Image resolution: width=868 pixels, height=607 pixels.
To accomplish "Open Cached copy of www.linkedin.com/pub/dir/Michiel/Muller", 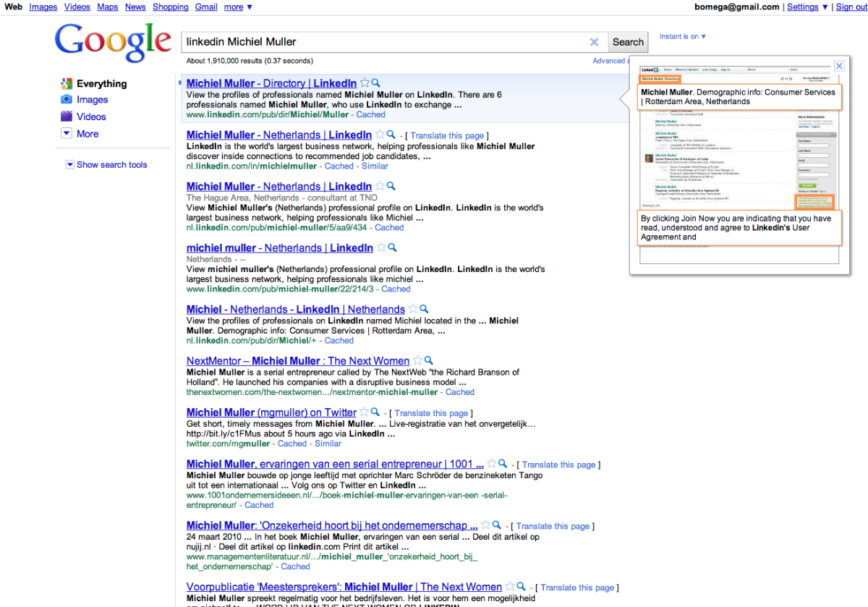I will point(371,114).
